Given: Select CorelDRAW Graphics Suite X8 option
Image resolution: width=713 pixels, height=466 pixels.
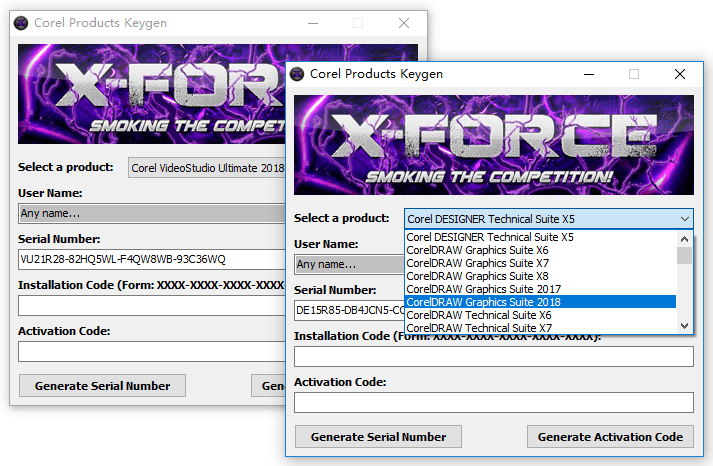Looking at the screenshot, I should tap(540, 276).
